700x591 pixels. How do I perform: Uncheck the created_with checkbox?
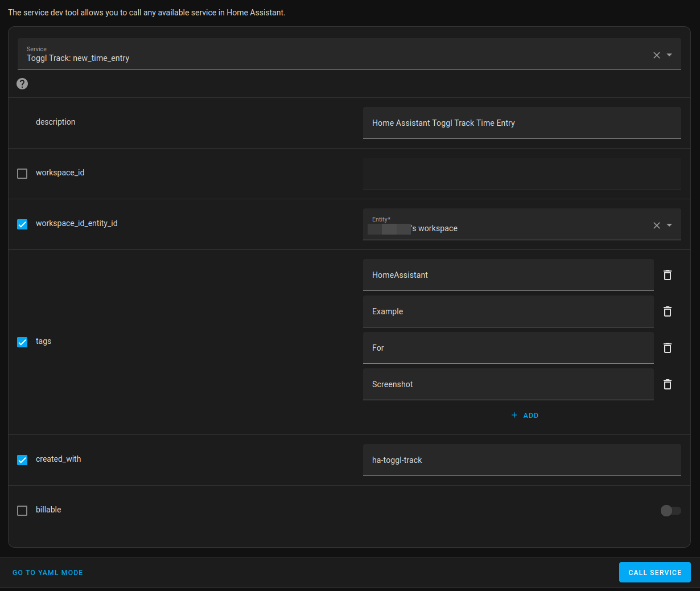click(22, 460)
